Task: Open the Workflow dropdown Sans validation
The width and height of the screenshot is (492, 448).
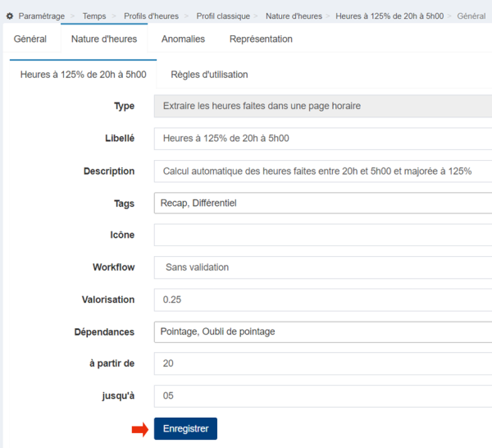Action: [323, 267]
